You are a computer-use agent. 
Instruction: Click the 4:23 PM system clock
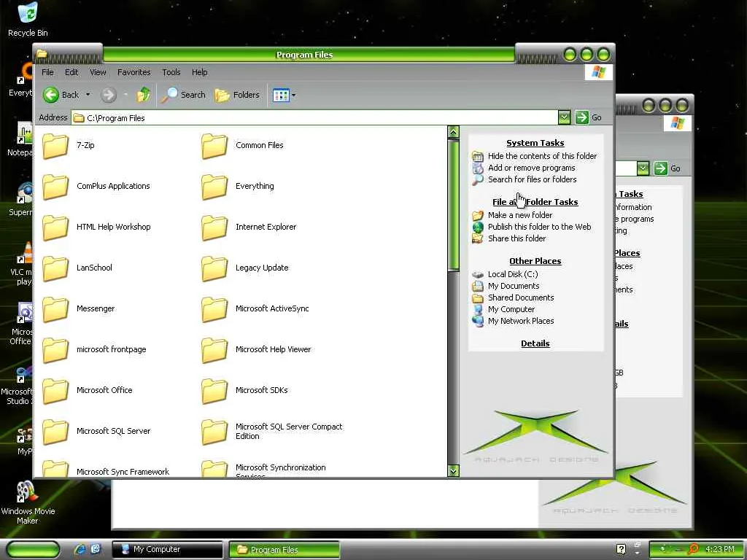point(720,549)
